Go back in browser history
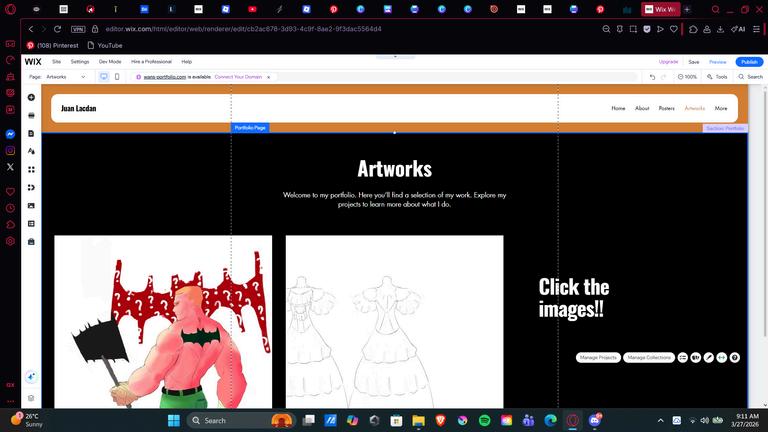This screenshot has width=768, height=432. (x=31, y=29)
